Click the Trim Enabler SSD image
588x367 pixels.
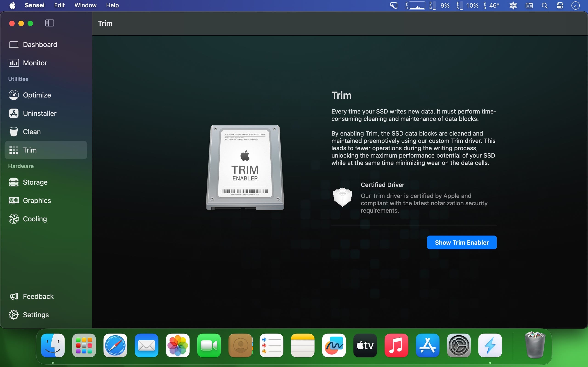pos(245,167)
